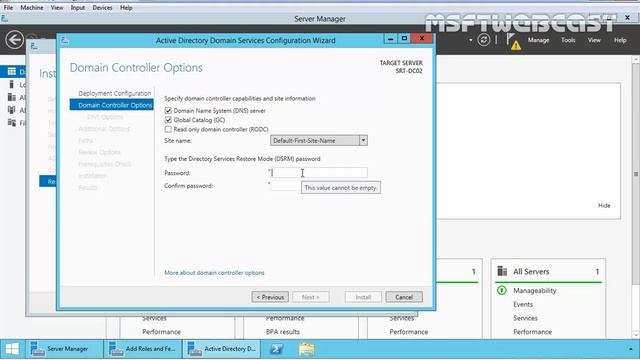Open the notifications flag with warning
The width and height of the screenshot is (640, 360).
pos(513,41)
